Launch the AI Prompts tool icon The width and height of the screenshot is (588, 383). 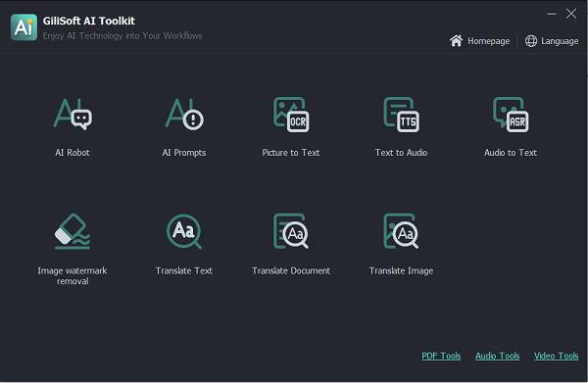[x=184, y=114]
